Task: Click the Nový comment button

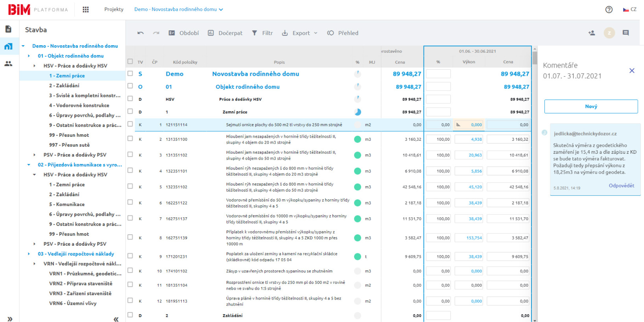Action: pos(591,107)
